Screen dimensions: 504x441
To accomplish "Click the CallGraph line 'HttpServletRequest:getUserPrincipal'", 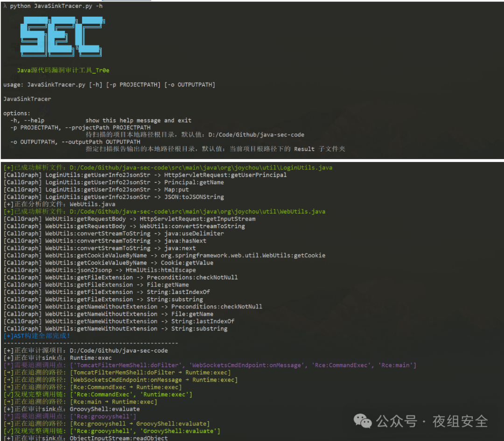I will click(145, 175).
